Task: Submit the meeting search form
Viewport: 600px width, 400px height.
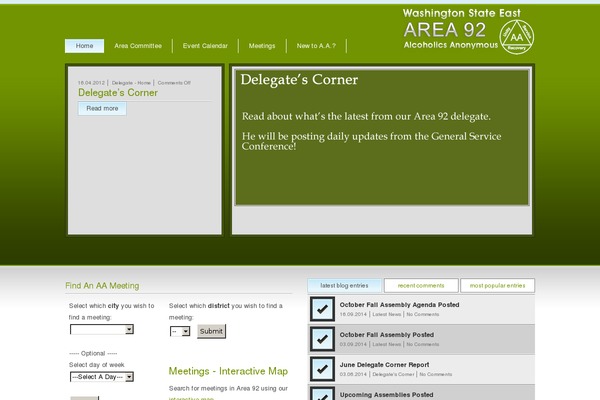Action: (211, 331)
